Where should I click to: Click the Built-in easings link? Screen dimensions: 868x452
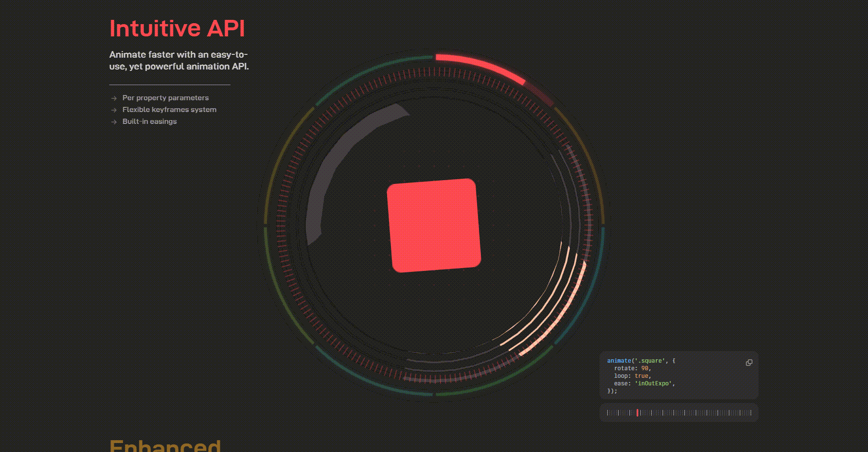[x=149, y=122]
